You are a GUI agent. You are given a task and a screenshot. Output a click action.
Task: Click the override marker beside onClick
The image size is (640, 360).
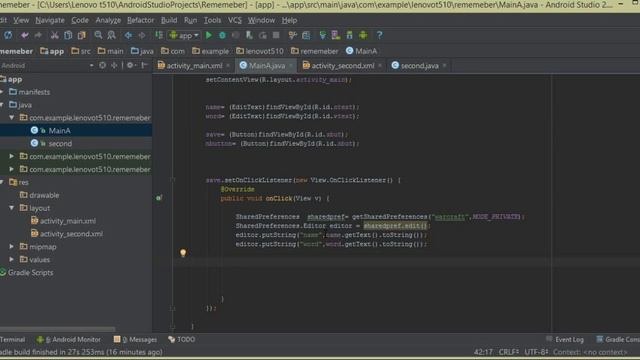click(x=159, y=198)
